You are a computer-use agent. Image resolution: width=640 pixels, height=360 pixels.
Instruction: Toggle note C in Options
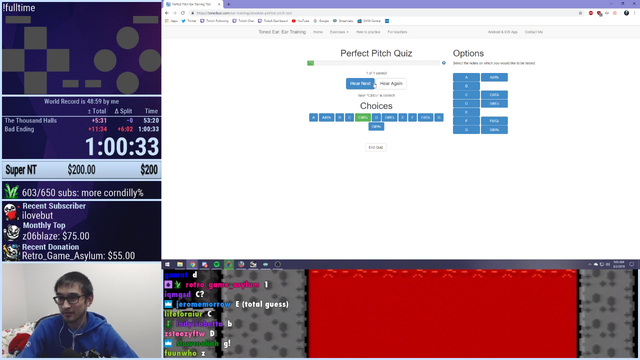coord(466,95)
